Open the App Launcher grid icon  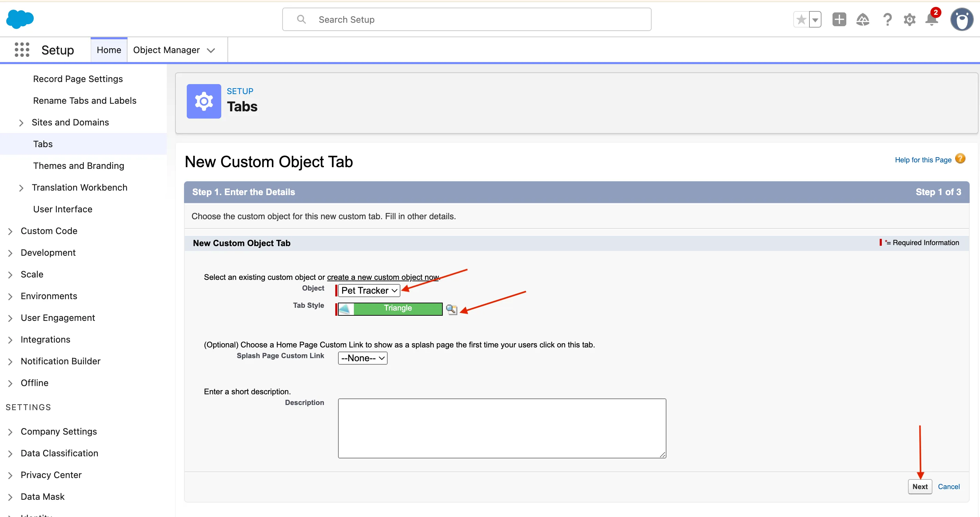[x=22, y=50]
